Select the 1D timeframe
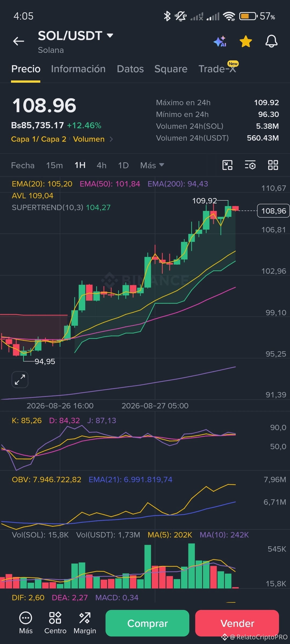Image resolution: width=290 pixels, height=644 pixels. tap(123, 165)
